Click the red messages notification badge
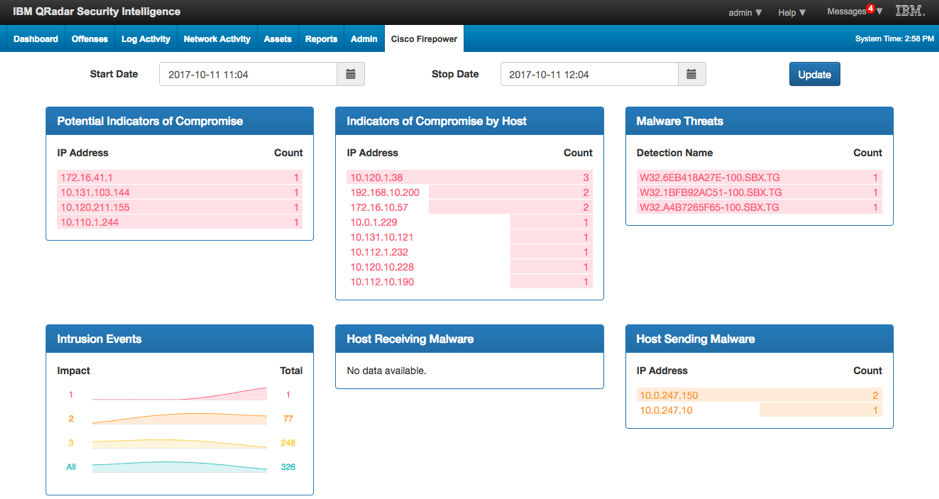Image resolution: width=939 pixels, height=499 pixels. [x=870, y=9]
